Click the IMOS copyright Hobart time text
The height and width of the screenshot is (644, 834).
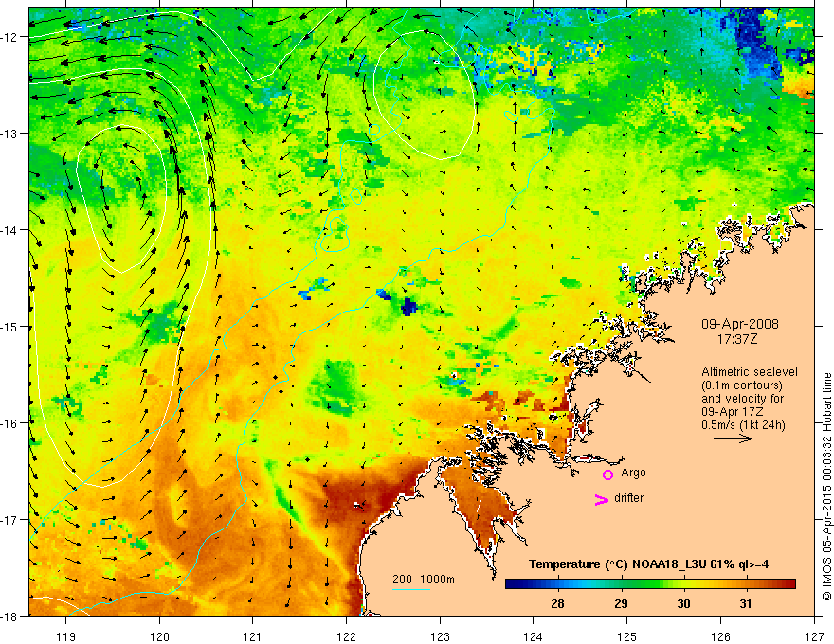[x=826, y=487]
